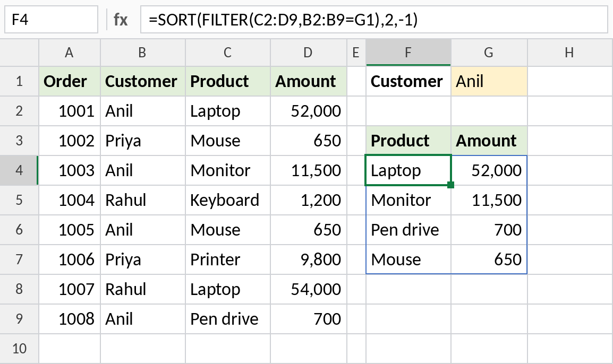Select row 9 header
This screenshot has width=613, height=364.
19,319
